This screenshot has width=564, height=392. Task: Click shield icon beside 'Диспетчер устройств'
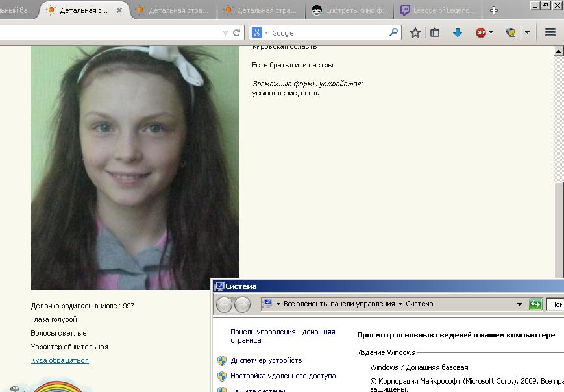coord(222,361)
